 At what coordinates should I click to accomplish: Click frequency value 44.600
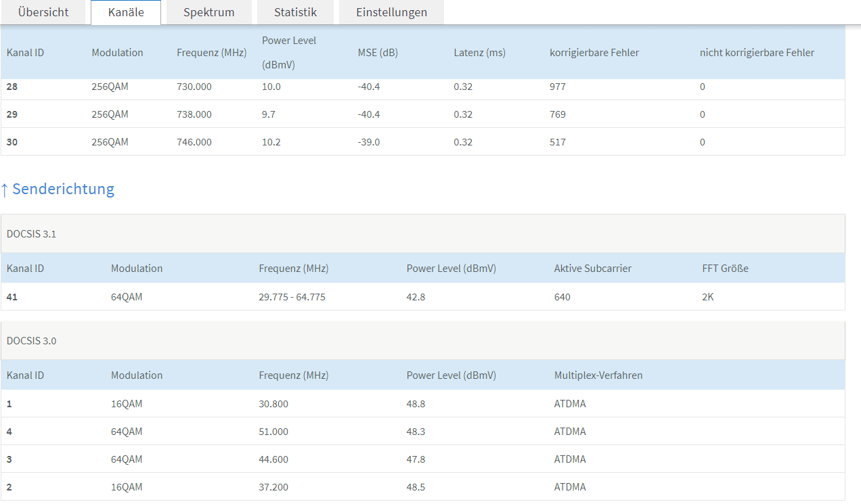click(x=273, y=459)
